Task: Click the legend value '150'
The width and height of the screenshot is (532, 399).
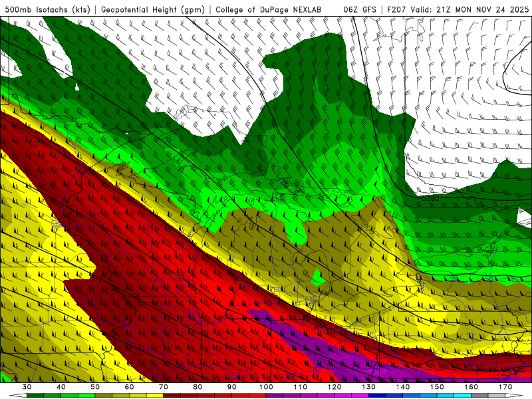Action: tap(438, 387)
